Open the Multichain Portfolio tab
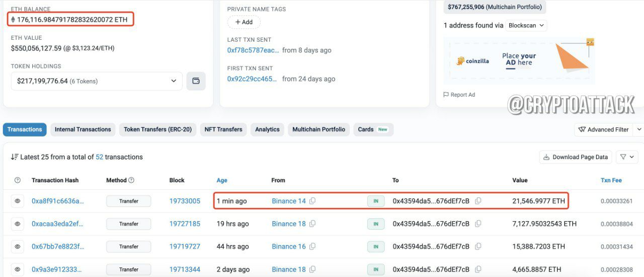 [319, 129]
